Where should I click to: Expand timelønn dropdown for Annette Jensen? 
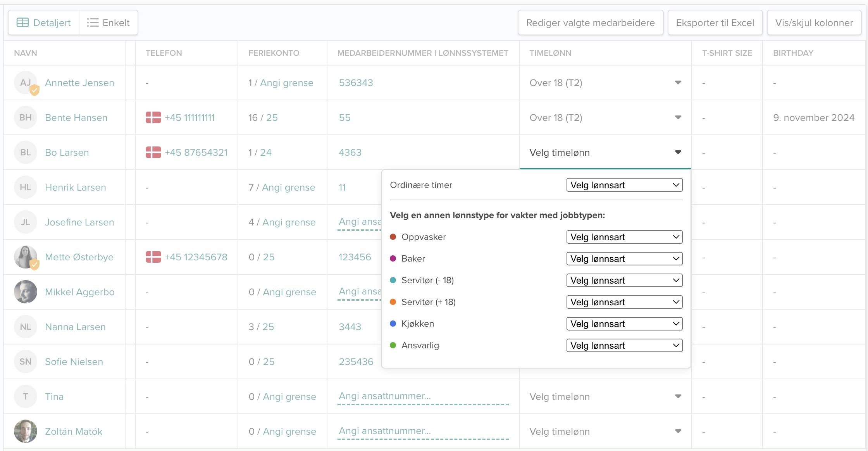click(678, 82)
